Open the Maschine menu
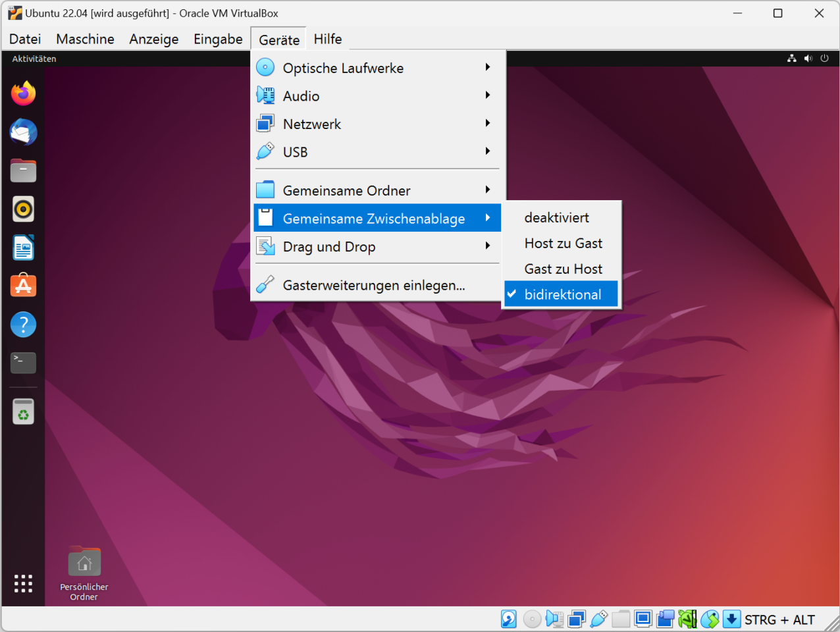840x632 pixels. [x=84, y=39]
